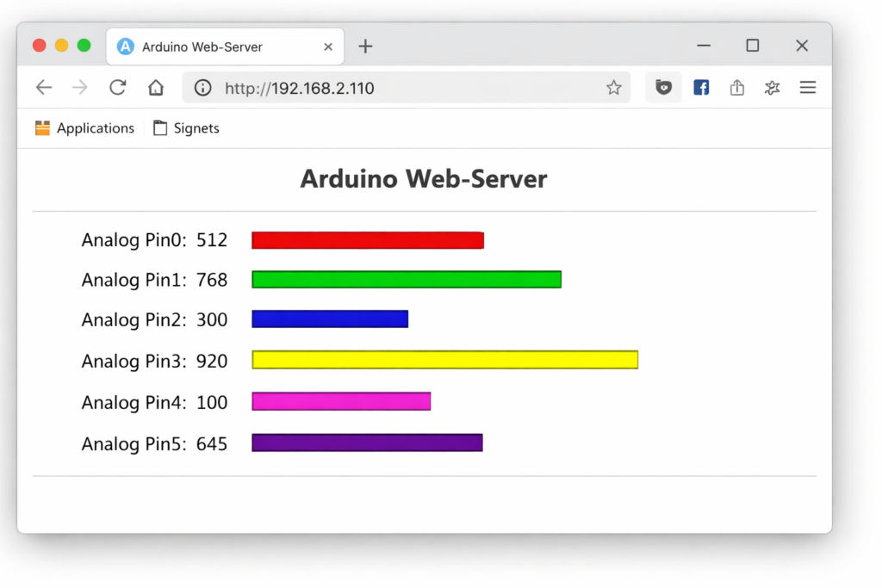This screenshot has width=882, height=588.
Task: Click the forward navigation arrow
Action: click(x=80, y=88)
